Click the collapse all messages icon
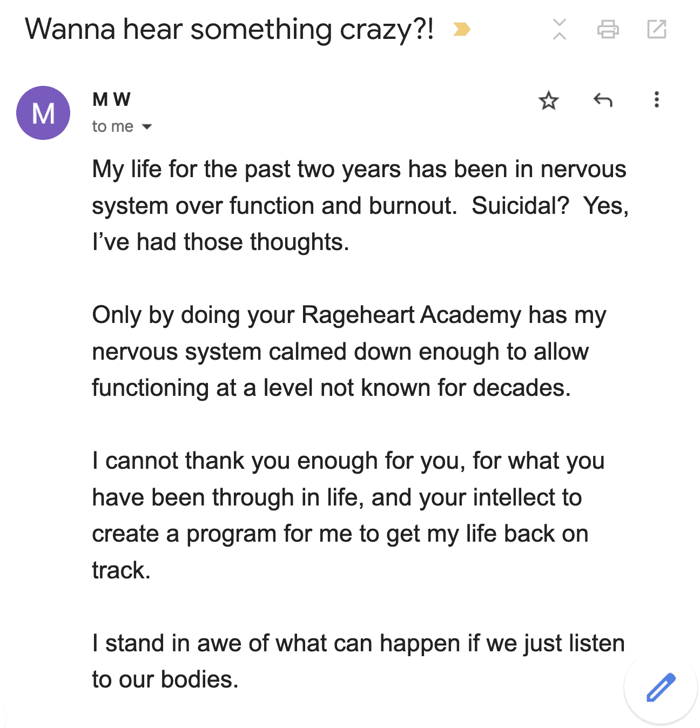 (560, 29)
